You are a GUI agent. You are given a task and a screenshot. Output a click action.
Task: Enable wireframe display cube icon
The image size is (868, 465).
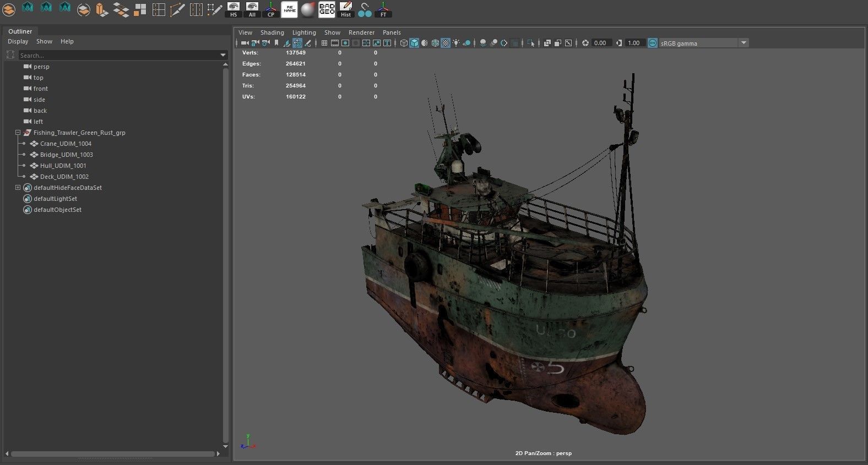[x=404, y=43]
